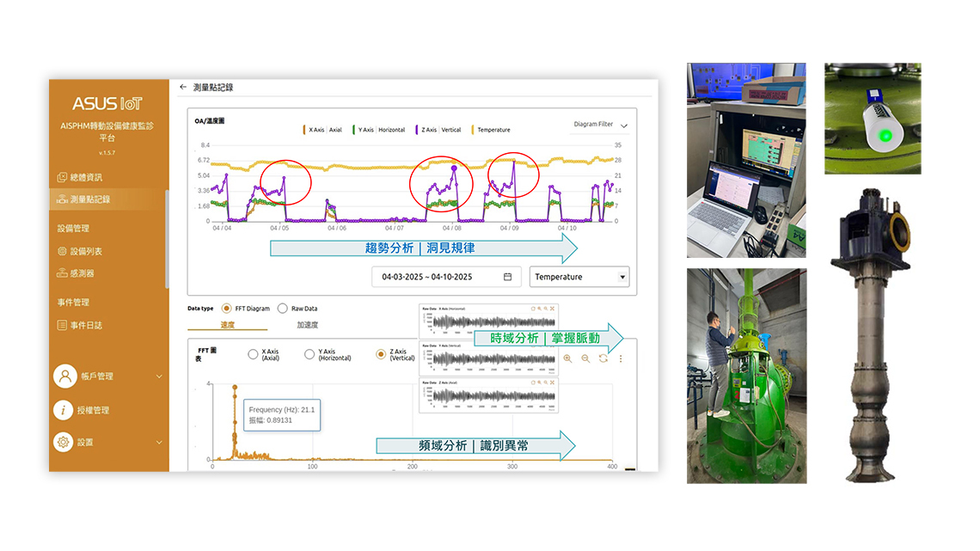Open 總體資訊 overview page
Viewport: 980px width, 551px height.
(85, 177)
